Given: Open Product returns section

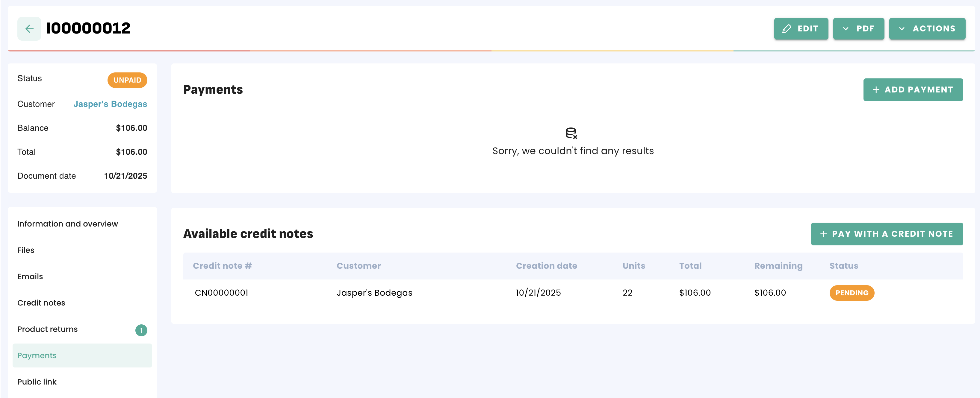Looking at the screenshot, I should pyautogui.click(x=47, y=329).
